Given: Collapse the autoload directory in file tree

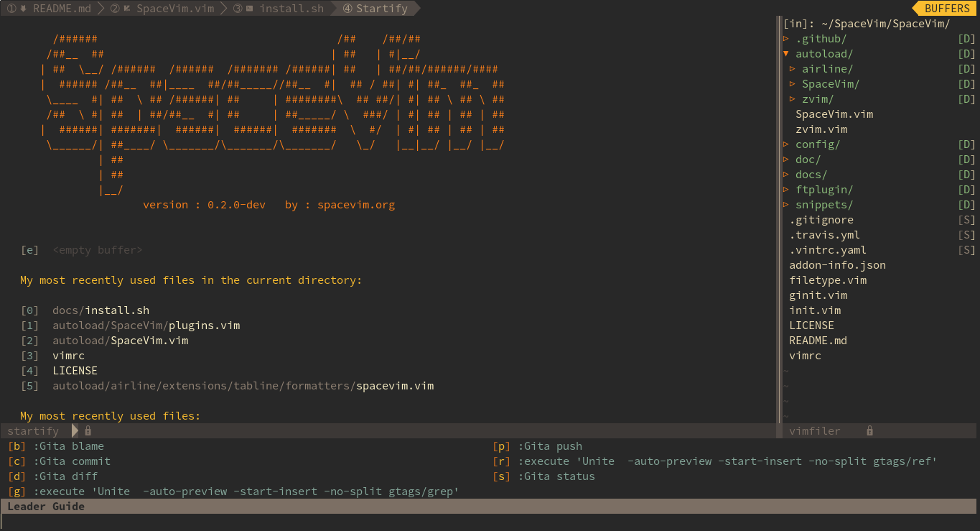Looking at the screenshot, I should 785,53.
